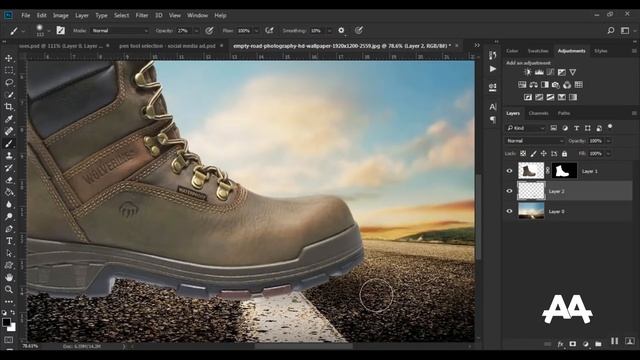Select the Move tool
Screen dimensions: 640x360
(x=9, y=58)
